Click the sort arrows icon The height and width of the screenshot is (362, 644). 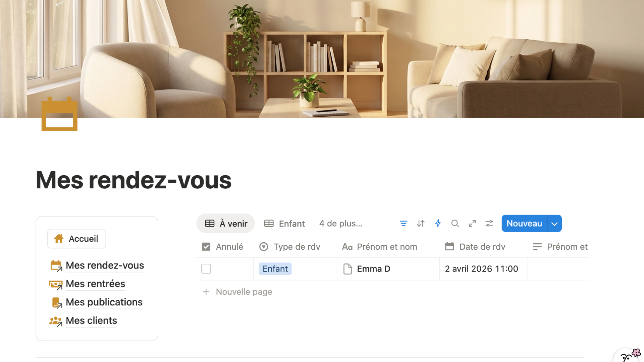tap(421, 223)
